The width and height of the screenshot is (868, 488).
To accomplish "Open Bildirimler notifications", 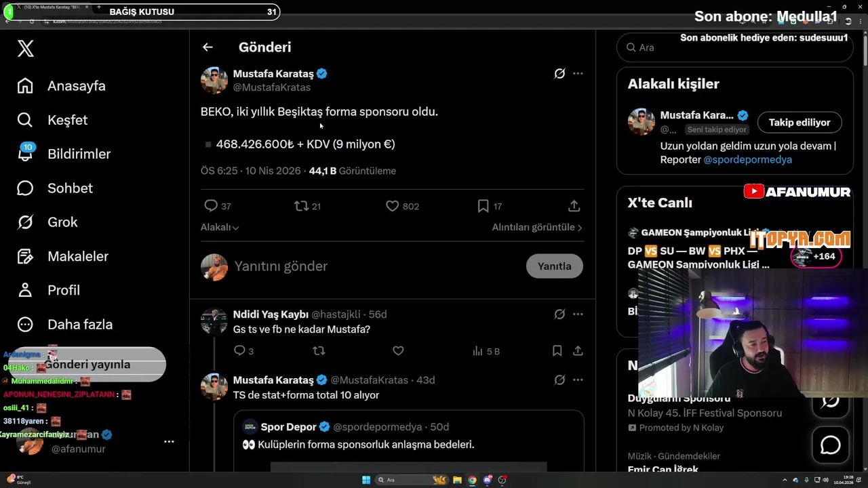I will pyautogui.click(x=64, y=154).
